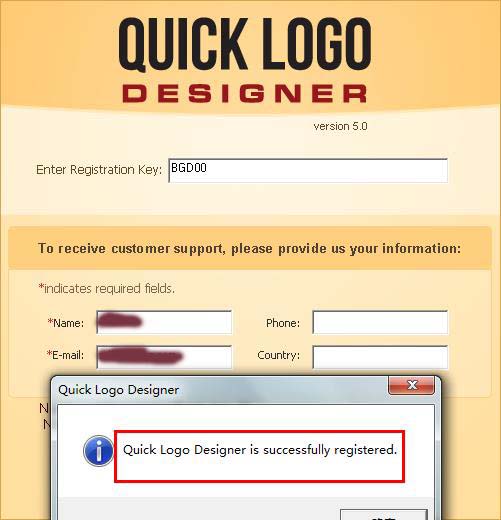This screenshot has width=501, height=520.
Task: Select the Country input field
Action: (x=380, y=357)
